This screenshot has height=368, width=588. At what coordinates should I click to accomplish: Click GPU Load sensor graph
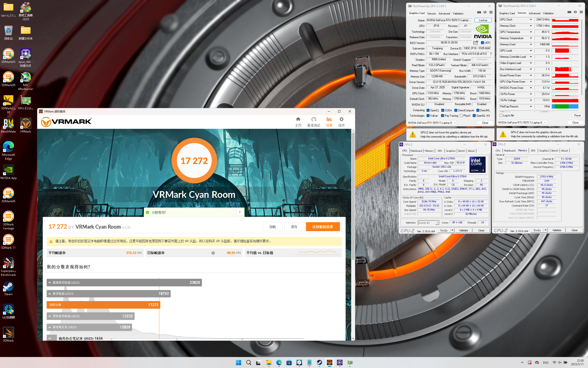click(565, 51)
